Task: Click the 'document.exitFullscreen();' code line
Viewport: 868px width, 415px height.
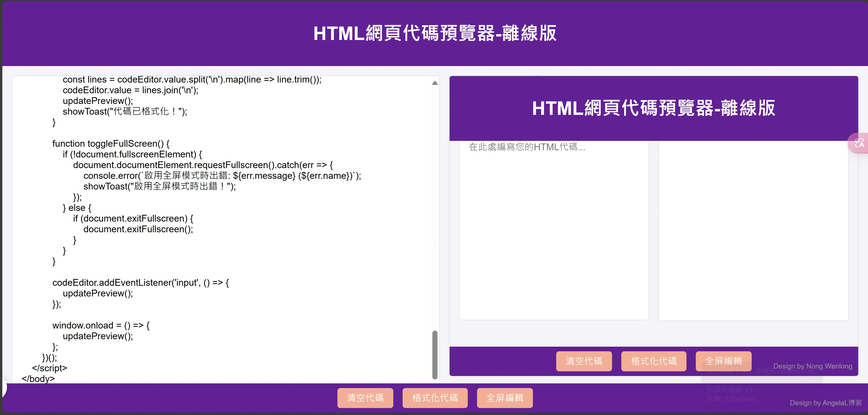Action: click(x=138, y=229)
